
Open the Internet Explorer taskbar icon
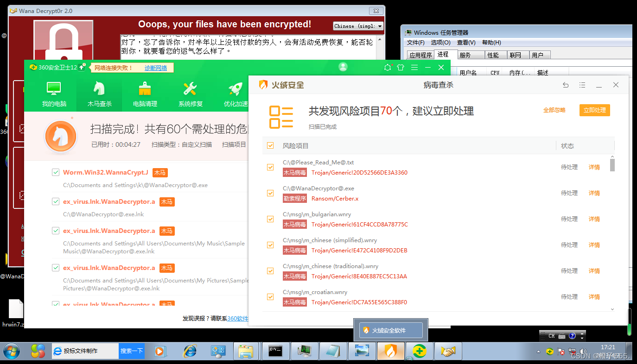point(190,351)
